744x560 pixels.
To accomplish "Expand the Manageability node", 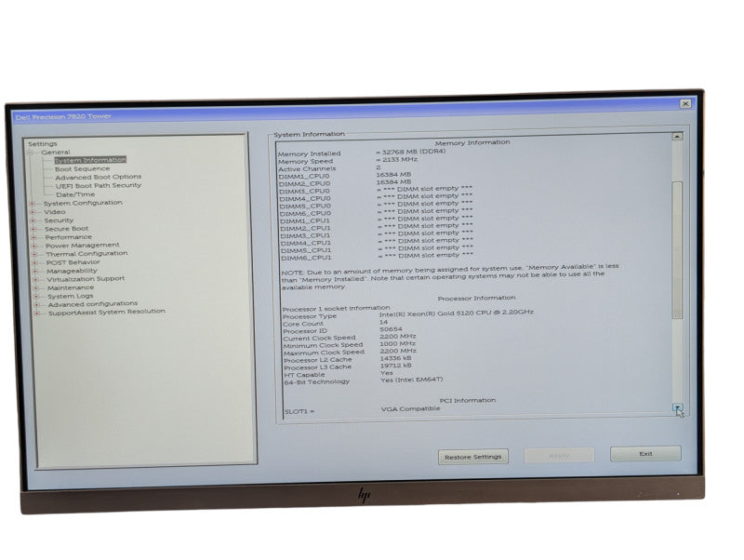I will (x=35, y=272).
